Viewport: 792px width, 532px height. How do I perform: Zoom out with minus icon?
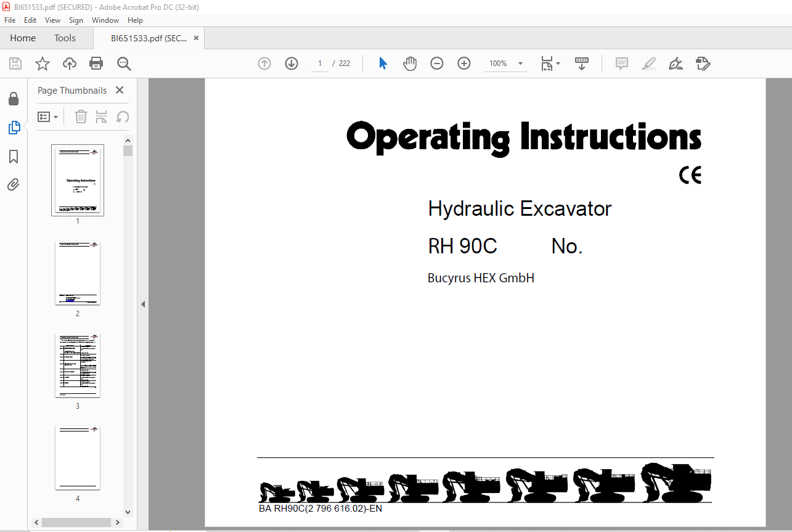(x=437, y=63)
